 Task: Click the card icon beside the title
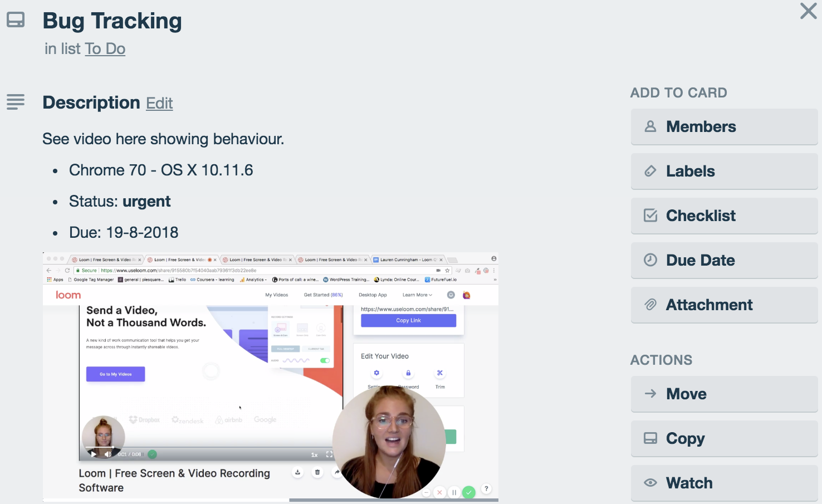coord(16,20)
